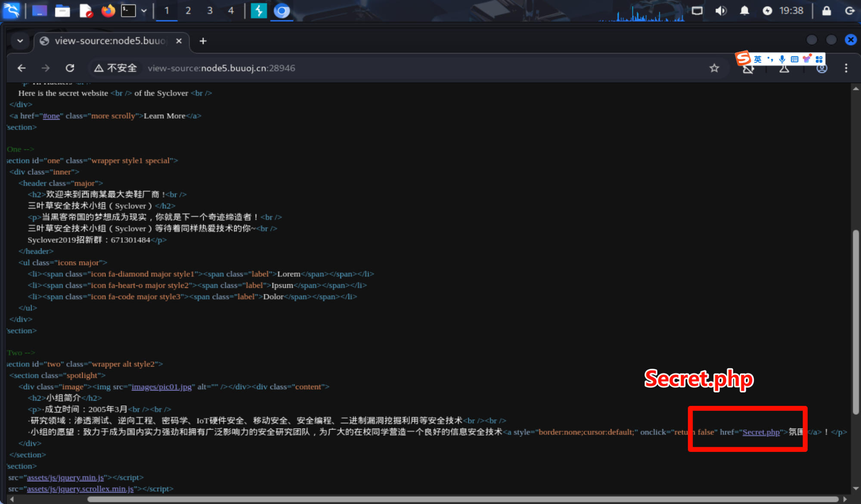Toggle Sogou soft keyboard icon
The width and height of the screenshot is (861, 504).
pyautogui.click(x=795, y=59)
